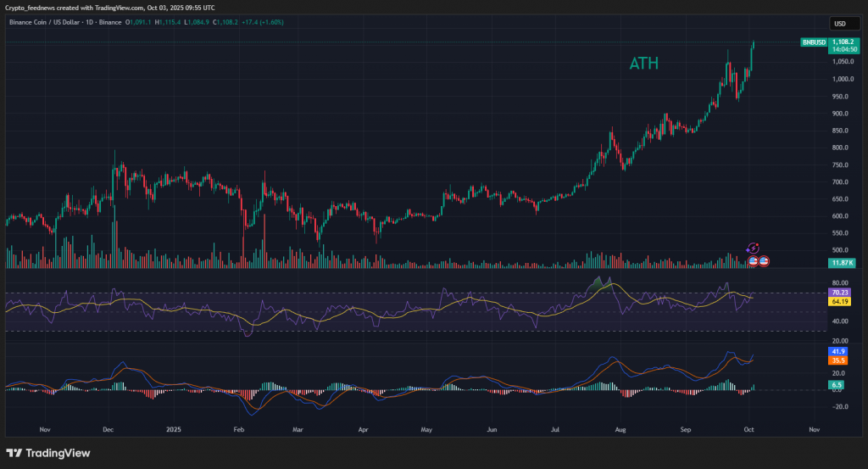Click the purple RSI value 70.23 label
The image size is (868, 469).
841,293
